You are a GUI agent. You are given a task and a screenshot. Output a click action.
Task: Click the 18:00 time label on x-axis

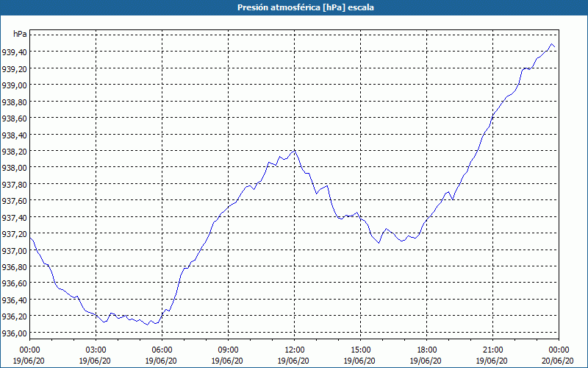(427, 350)
